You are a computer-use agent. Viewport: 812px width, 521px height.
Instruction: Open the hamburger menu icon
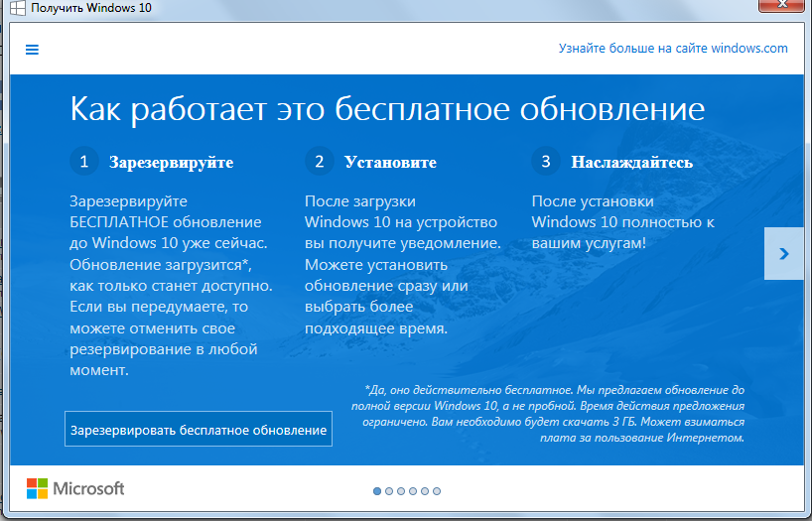32,50
